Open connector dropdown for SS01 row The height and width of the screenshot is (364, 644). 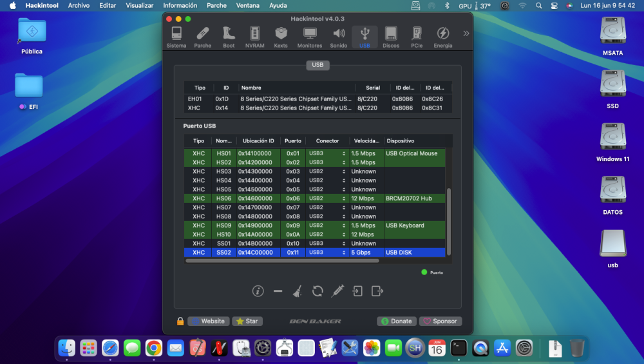coord(327,244)
